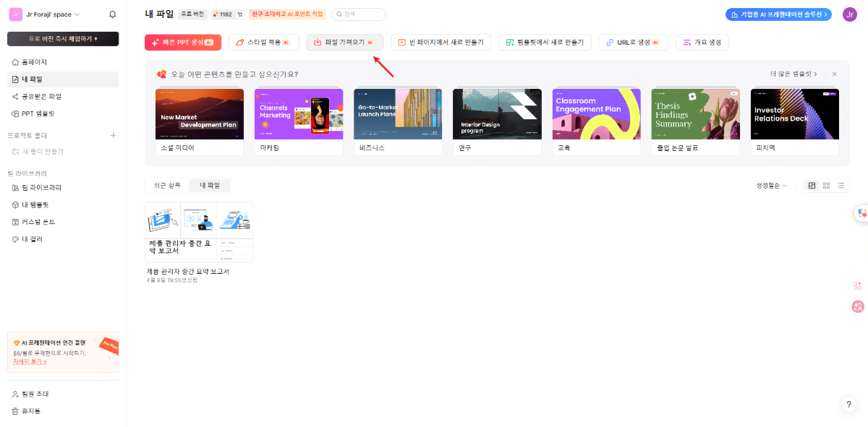Click the 개요 생성 button
The image size is (868, 427).
pos(702,43)
